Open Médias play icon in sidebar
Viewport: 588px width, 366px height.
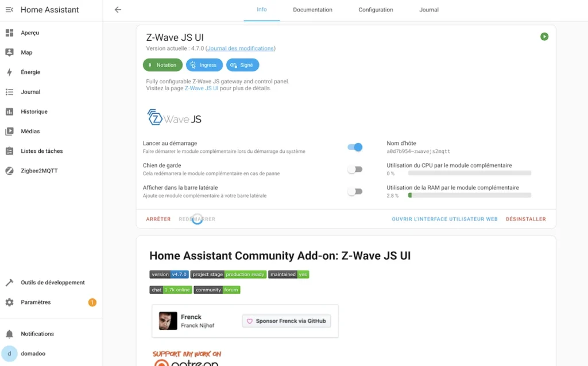pyautogui.click(x=9, y=132)
